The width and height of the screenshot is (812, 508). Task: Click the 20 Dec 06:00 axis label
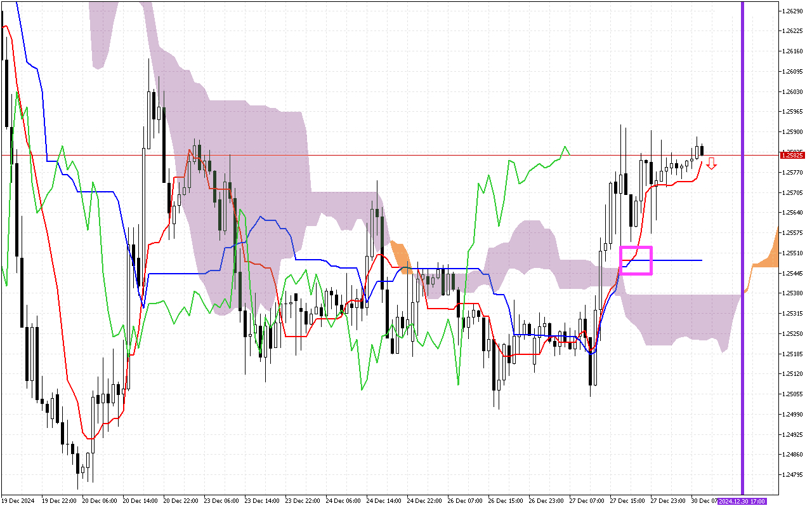pos(100,501)
